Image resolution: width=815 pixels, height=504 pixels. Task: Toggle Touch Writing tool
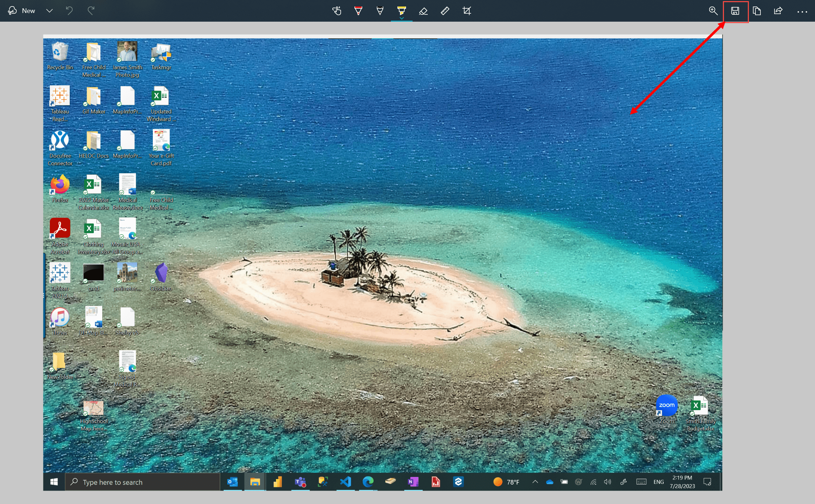337,11
